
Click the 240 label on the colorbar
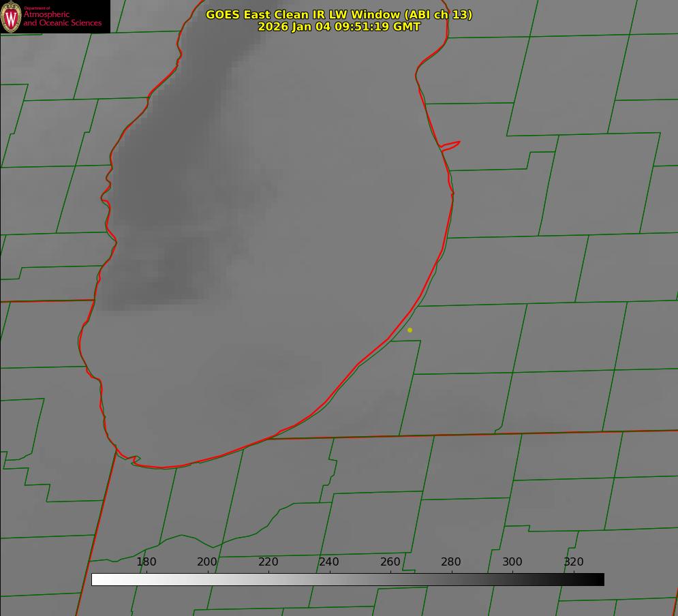329,561
